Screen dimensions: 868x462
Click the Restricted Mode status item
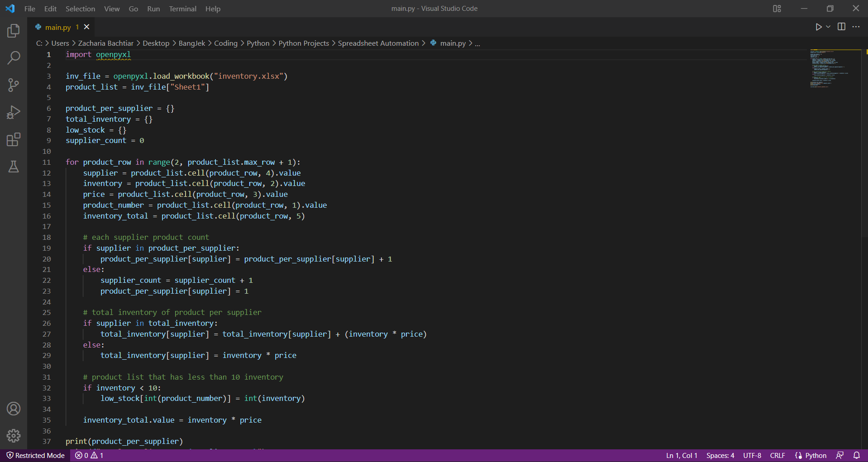coord(35,455)
